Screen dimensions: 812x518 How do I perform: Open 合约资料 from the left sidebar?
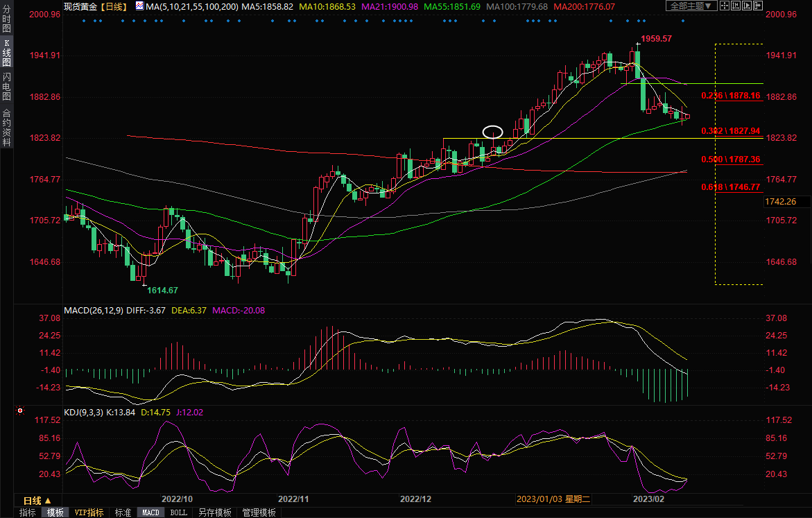[x=6, y=128]
